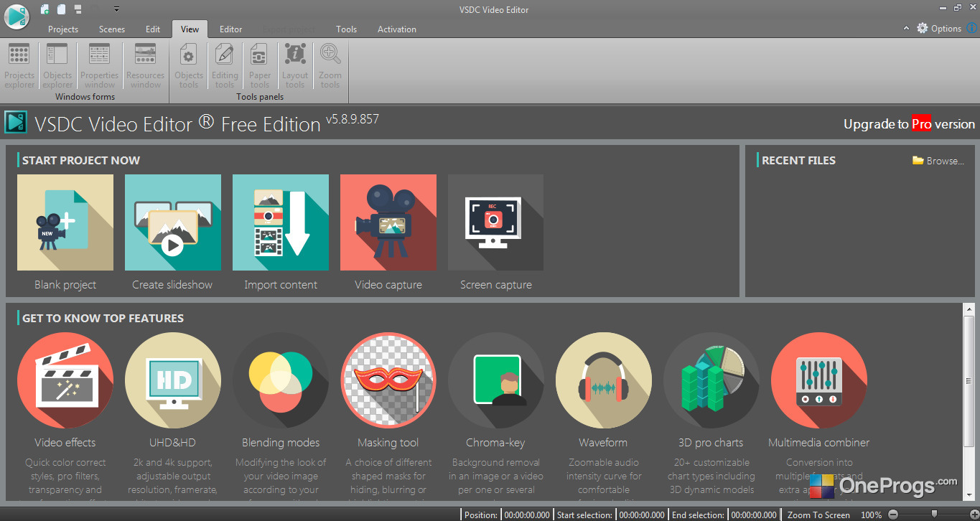The height and width of the screenshot is (521, 980).
Task: Show the Resources window
Action: tap(145, 66)
